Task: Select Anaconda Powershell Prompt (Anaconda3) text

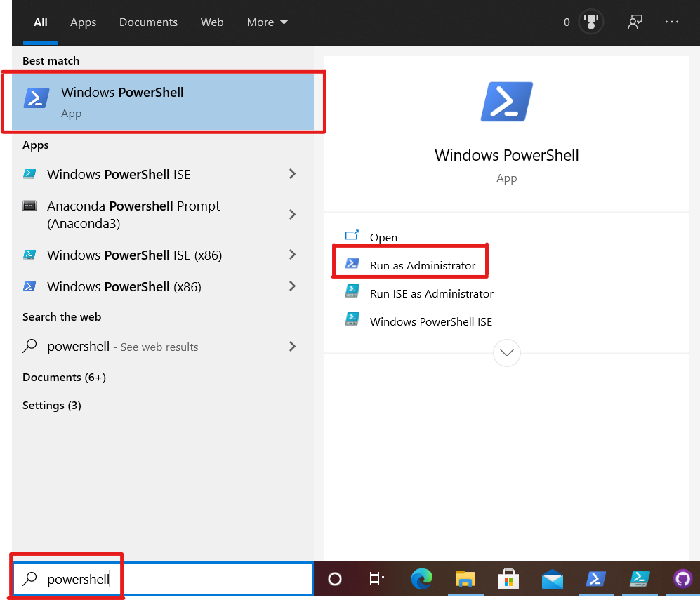Action: point(133,215)
